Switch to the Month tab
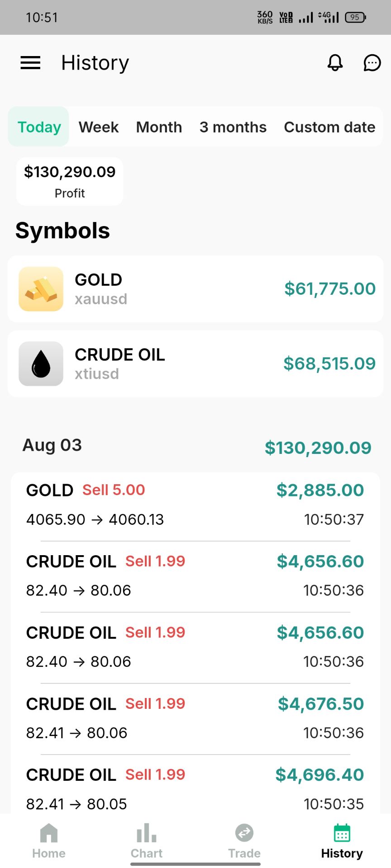391x868 pixels. (x=159, y=127)
